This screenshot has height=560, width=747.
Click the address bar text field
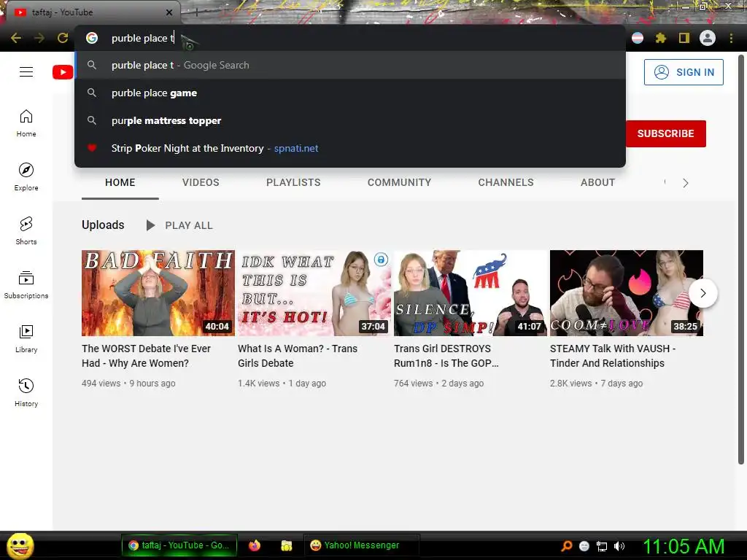coord(350,38)
